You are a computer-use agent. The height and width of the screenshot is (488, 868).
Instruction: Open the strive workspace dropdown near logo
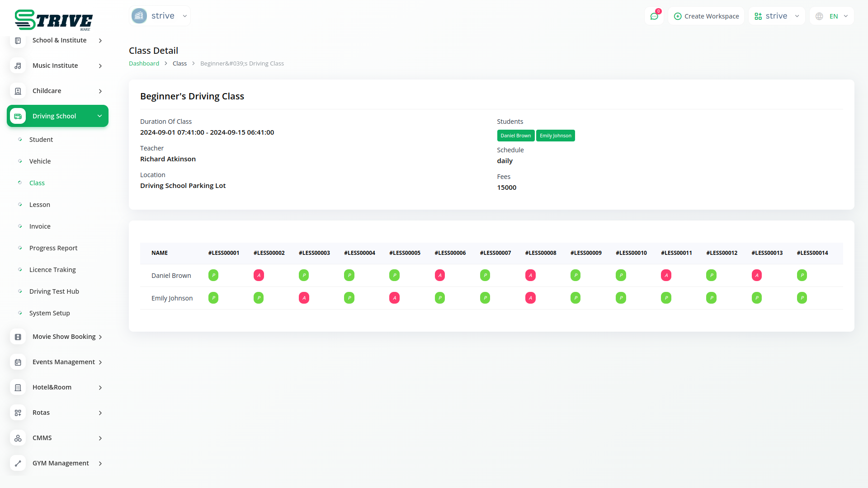[x=160, y=16]
